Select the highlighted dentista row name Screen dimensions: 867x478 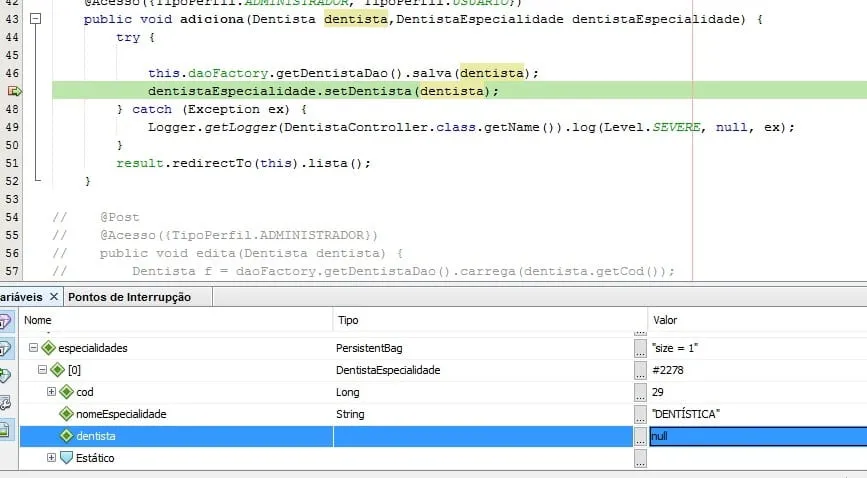click(96, 436)
